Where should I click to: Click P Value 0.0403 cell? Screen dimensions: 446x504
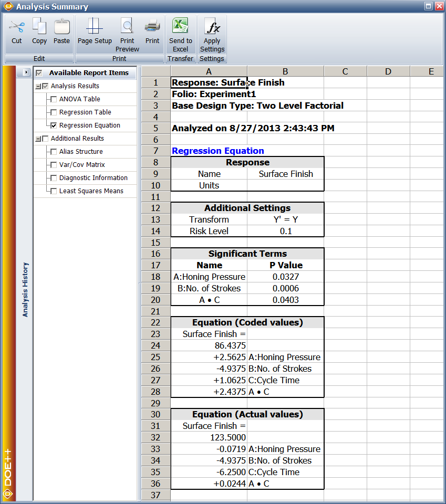click(286, 300)
